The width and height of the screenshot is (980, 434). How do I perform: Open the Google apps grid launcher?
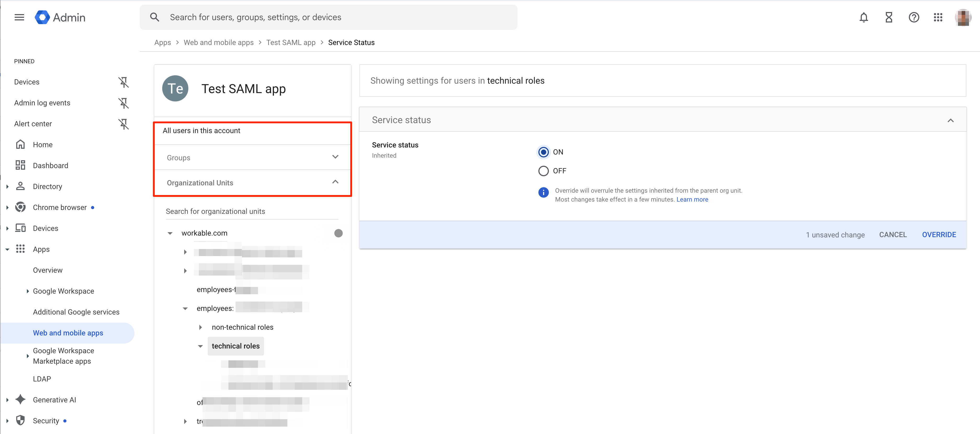[938, 18]
